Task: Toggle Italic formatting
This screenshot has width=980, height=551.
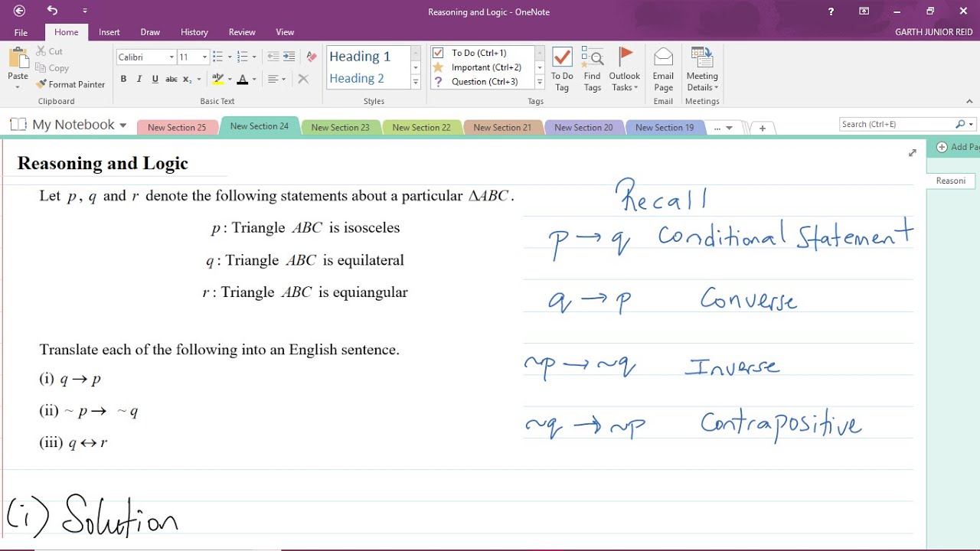Action: click(x=139, y=79)
